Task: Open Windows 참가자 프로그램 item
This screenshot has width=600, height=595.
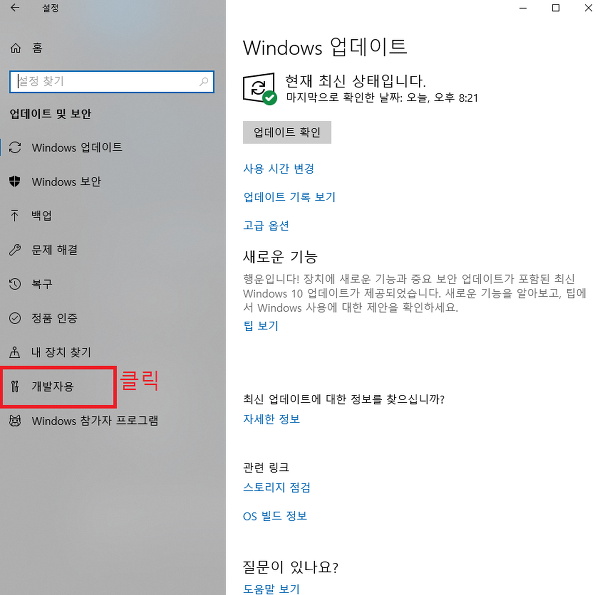Action: point(95,421)
